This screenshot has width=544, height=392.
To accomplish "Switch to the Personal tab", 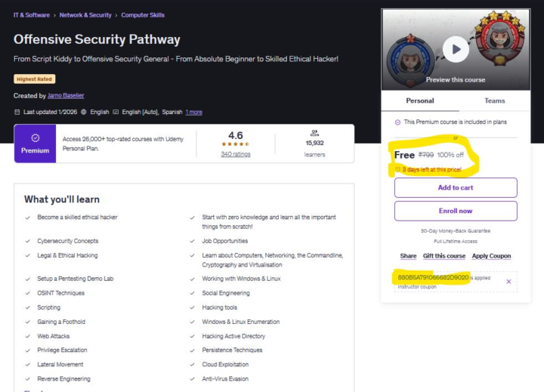I will [420, 101].
